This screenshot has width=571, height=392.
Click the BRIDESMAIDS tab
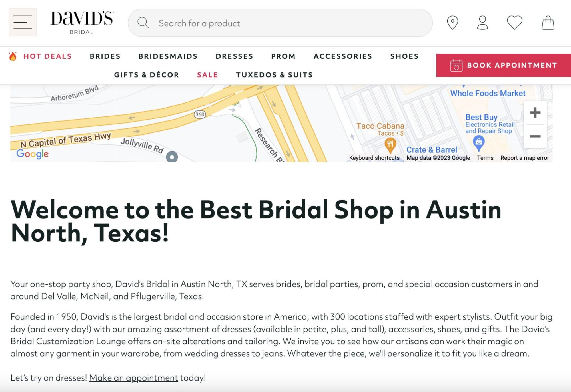pyautogui.click(x=168, y=56)
